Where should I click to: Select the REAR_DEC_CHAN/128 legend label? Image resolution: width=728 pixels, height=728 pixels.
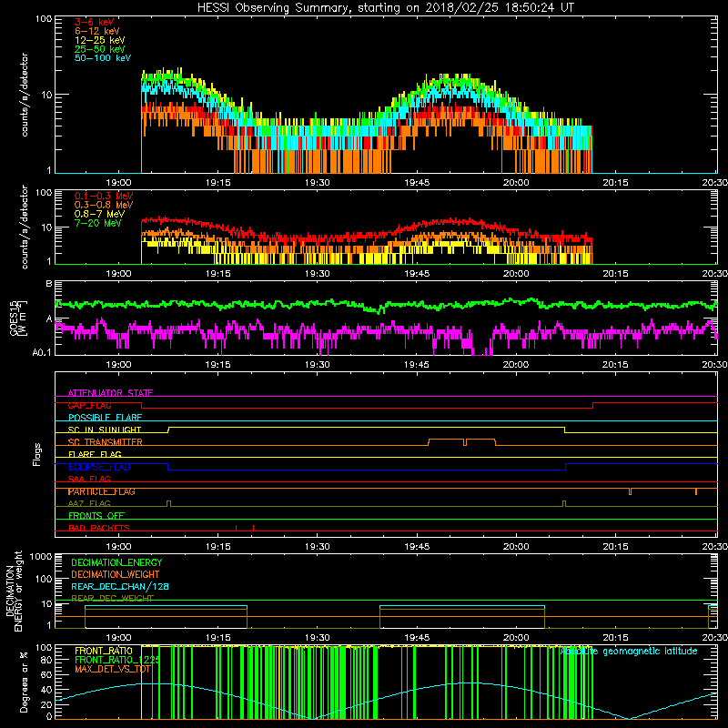coord(120,587)
